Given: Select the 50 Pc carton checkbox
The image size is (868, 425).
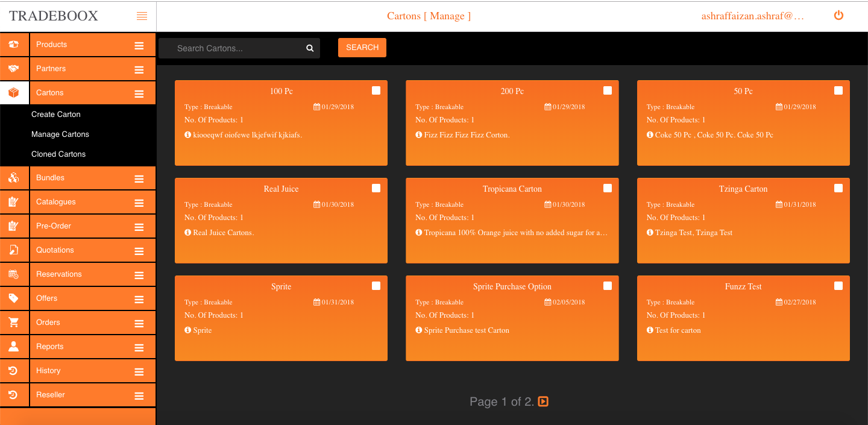Looking at the screenshot, I should click(x=838, y=90).
